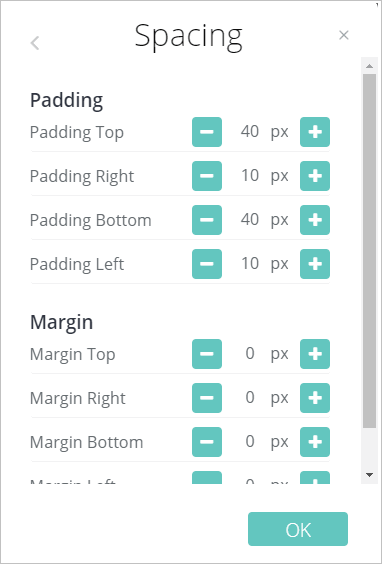This screenshot has height=564, width=382.
Task: Click minus for Padding Bottom
Action: [x=207, y=220]
